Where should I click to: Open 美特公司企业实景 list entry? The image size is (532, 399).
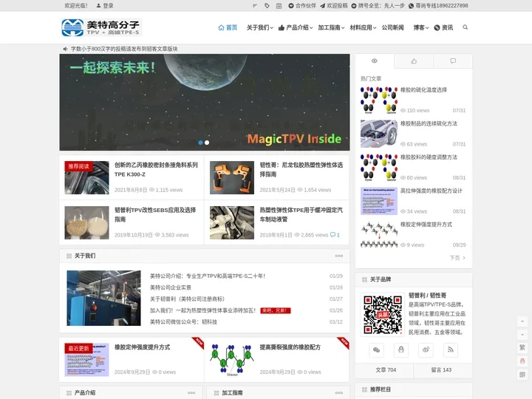coord(171,287)
